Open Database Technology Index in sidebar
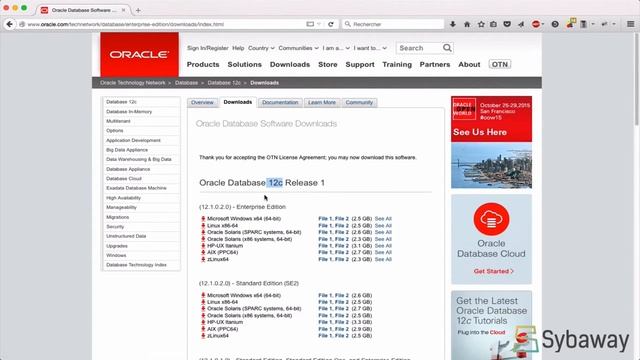The width and height of the screenshot is (640, 360). coord(136,265)
